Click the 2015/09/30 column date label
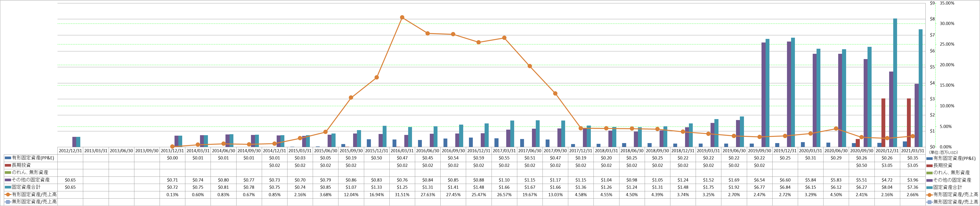This screenshot has width=980, height=206. pyautogui.click(x=351, y=151)
